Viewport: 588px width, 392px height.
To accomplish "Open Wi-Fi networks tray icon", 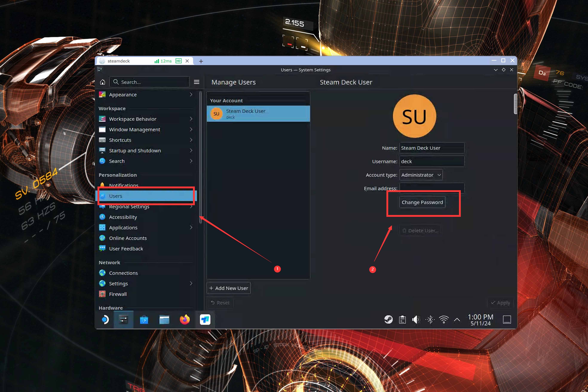I will 444,320.
